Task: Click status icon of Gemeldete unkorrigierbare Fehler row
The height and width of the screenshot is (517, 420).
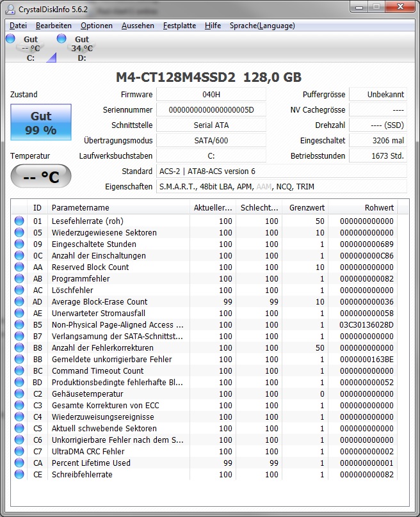Action: (19, 360)
